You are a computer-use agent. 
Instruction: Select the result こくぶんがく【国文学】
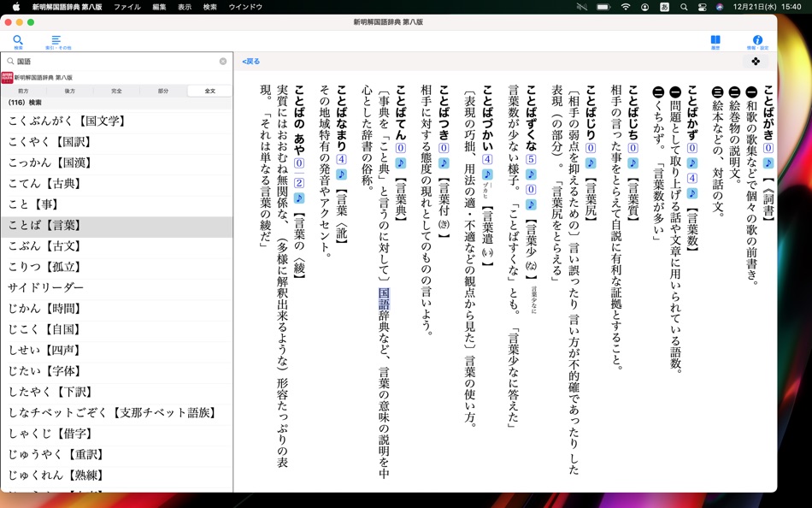(x=116, y=121)
